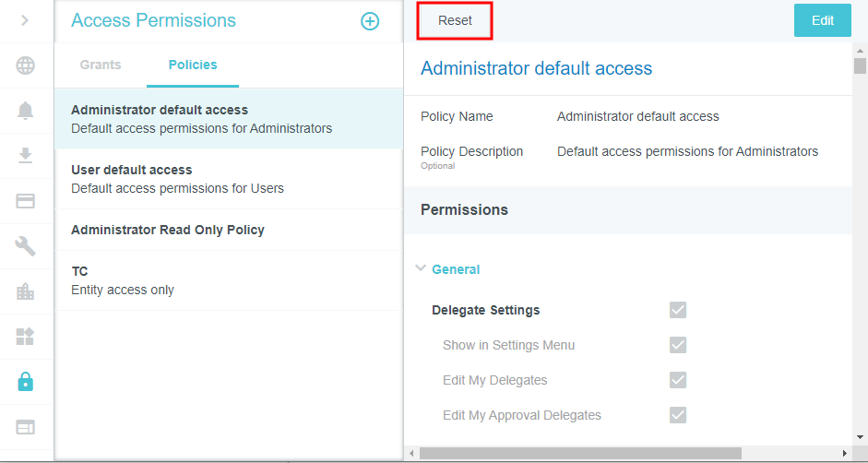The image size is (868, 463).
Task: Click the globe icon in sidebar
Action: pyautogui.click(x=26, y=65)
